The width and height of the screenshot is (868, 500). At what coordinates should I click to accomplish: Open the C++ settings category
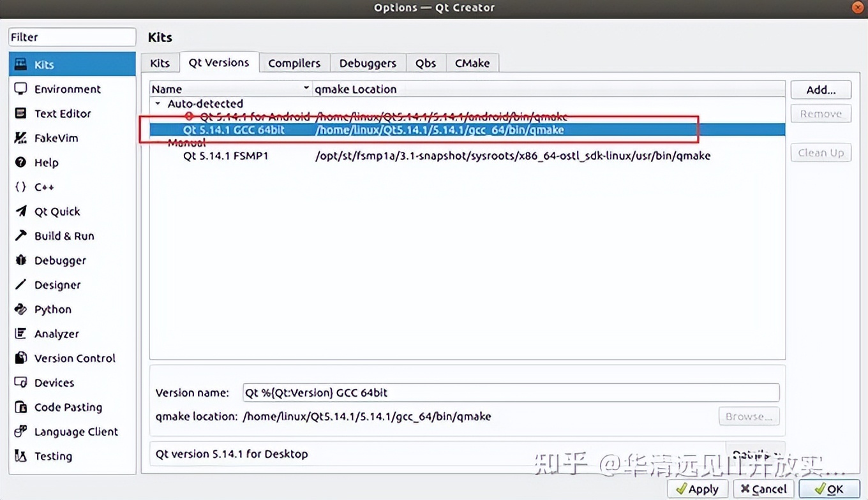[42, 186]
